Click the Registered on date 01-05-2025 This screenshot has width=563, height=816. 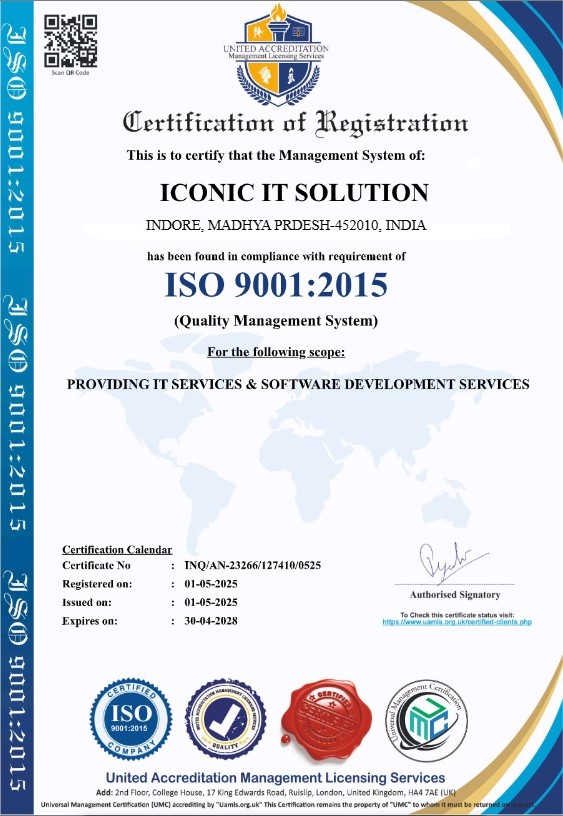point(211,584)
